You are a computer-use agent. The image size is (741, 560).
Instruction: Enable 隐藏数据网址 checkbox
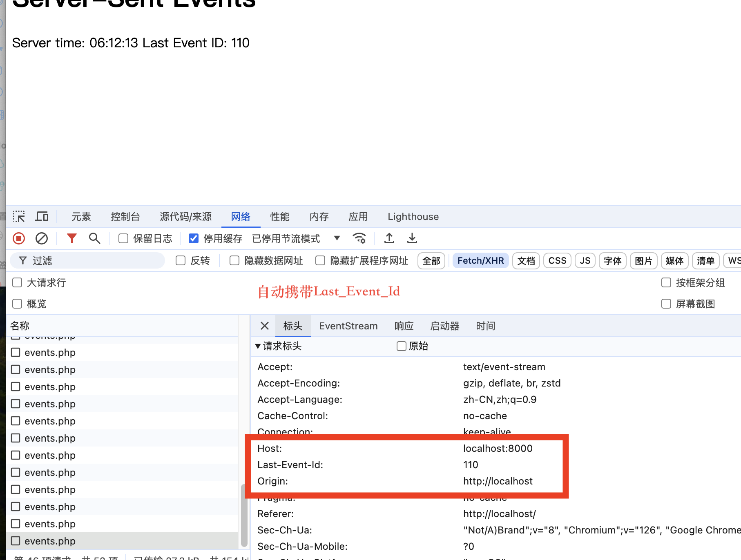(x=234, y=260)
